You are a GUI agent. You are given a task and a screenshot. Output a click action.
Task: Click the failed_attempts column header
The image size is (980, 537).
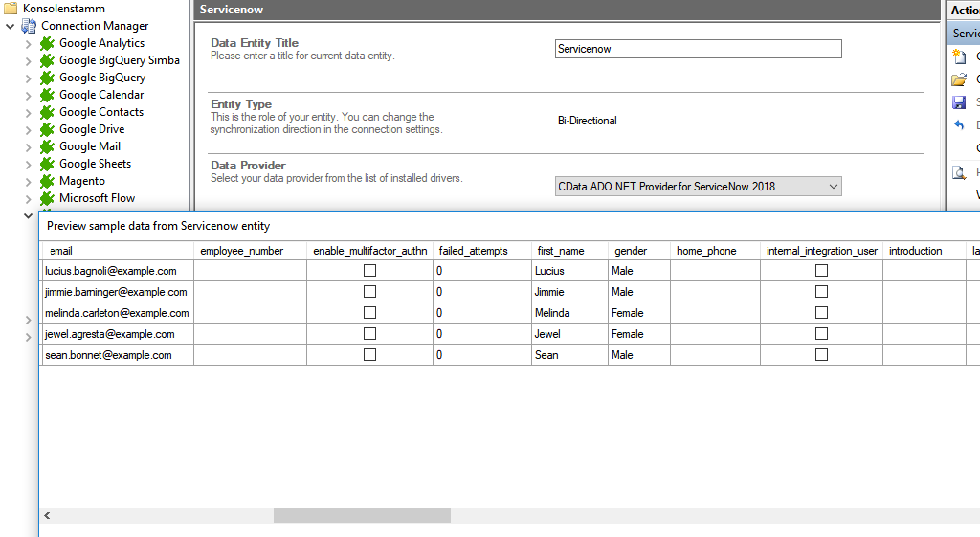[482, 251]
